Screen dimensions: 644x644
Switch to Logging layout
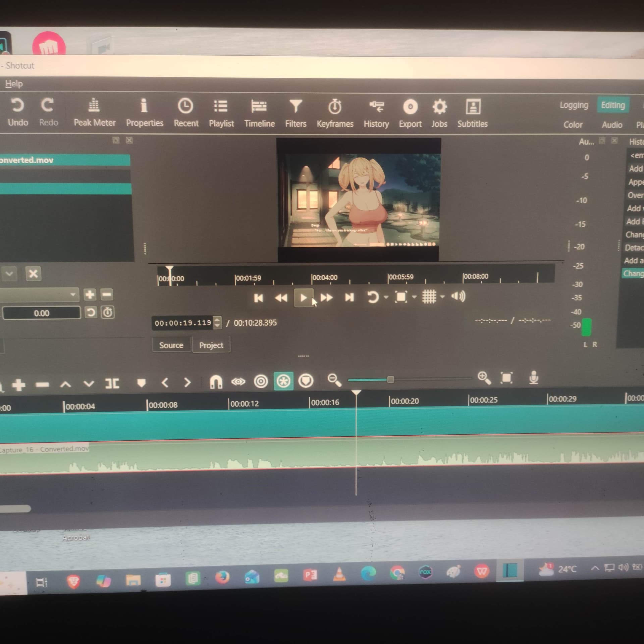coord(574,105)
